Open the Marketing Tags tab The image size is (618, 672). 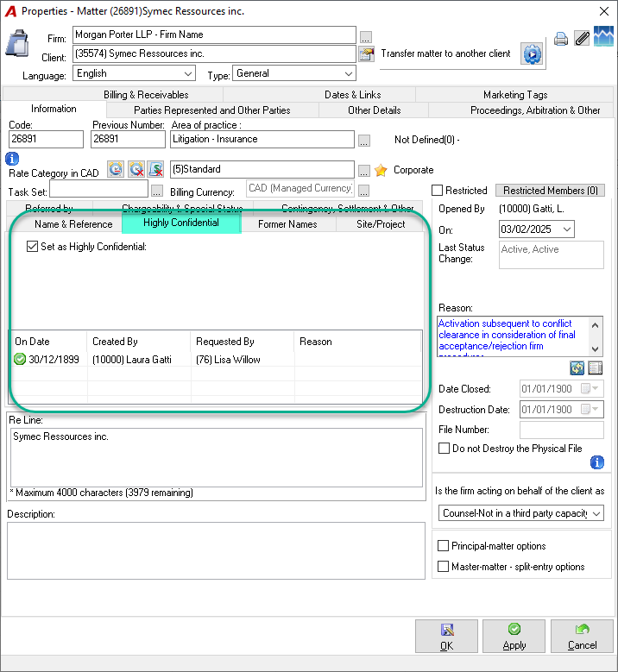click(515, 95)
